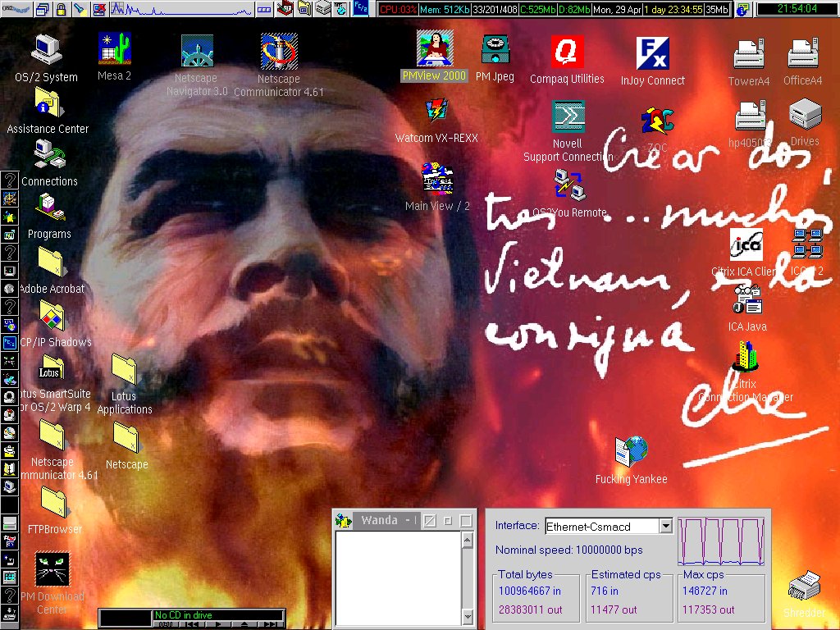
Task: Open the Lotus Applications folder
Action: click(x=125, y=369)
